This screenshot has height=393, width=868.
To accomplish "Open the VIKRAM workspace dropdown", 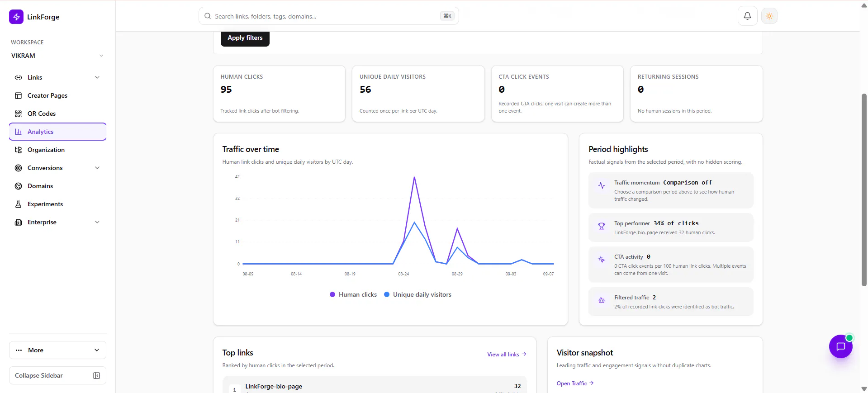I will click(x=57, y=56).
